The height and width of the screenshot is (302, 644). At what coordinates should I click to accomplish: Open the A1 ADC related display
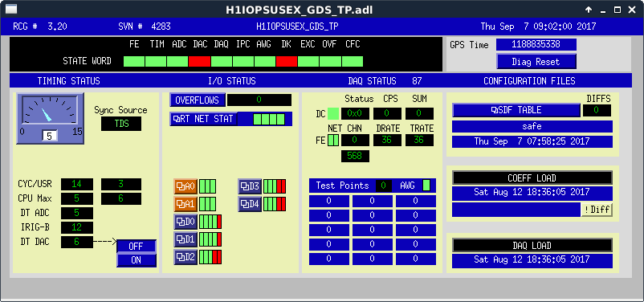coord(185,204)
